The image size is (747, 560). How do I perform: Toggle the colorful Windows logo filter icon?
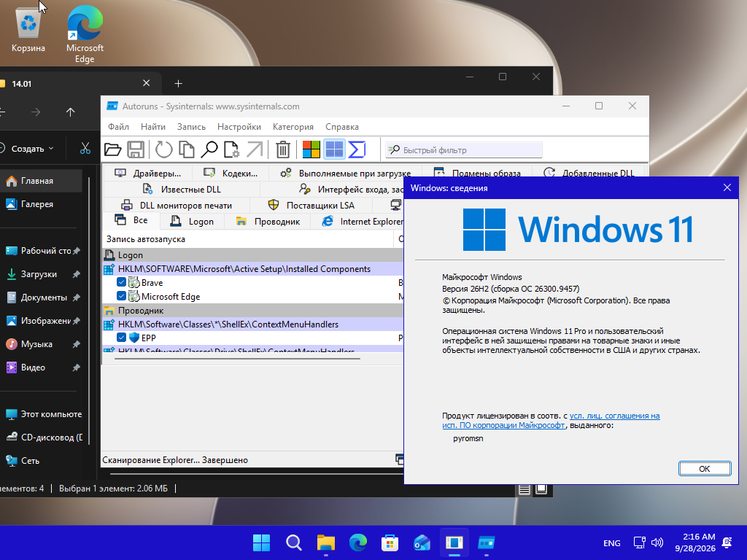(311, 149)
